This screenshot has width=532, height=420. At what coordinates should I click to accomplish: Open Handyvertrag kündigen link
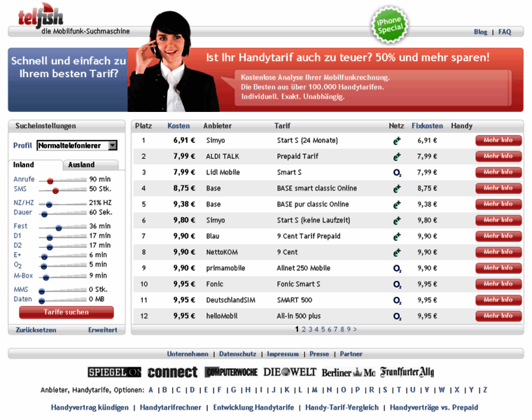[90, 407]
